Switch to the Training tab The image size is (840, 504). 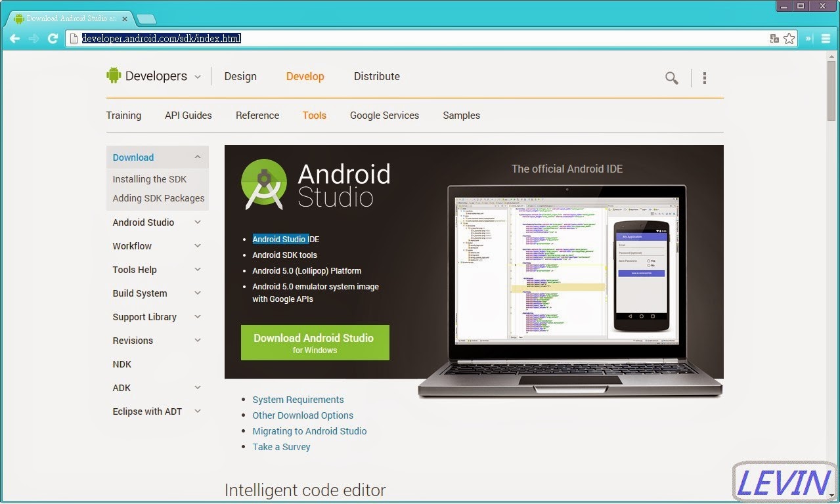point(123,115)
